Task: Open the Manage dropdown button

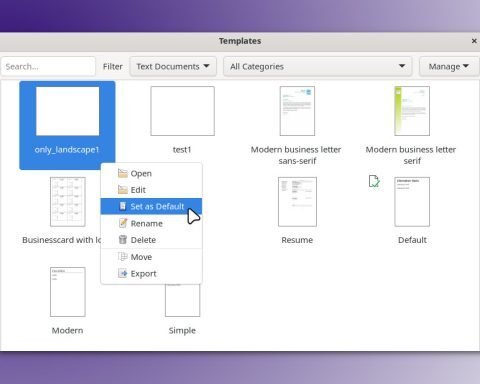Action: pyautogui.click(x=449, y=66)
